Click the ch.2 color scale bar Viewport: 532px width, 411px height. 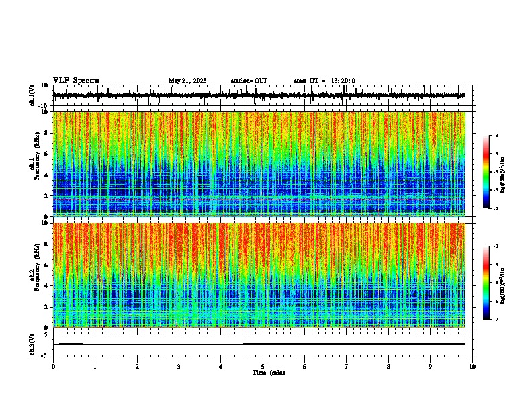tap(486, 283)
